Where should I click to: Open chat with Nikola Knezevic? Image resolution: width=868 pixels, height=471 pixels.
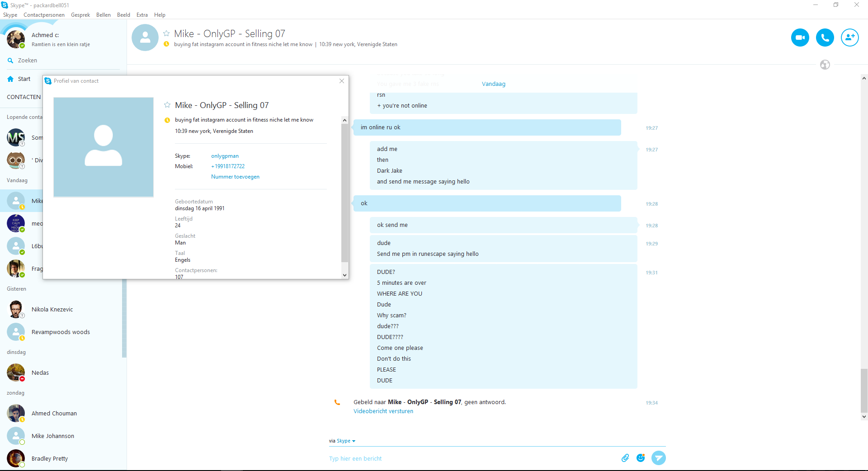point(63,310)
